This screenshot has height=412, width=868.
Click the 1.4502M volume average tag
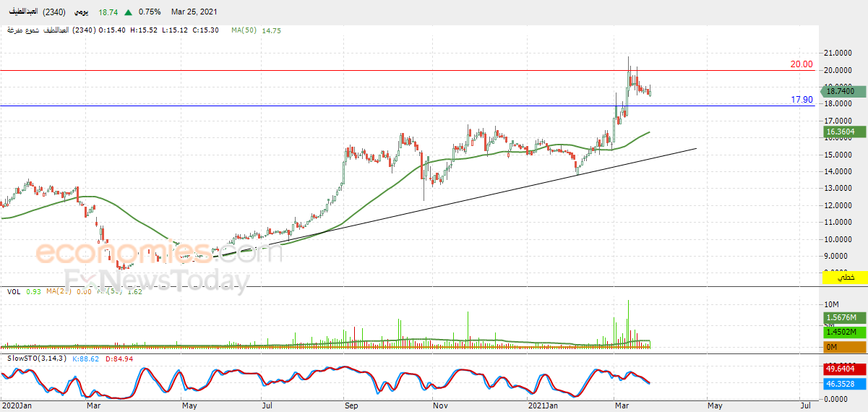tap(844, 332)
